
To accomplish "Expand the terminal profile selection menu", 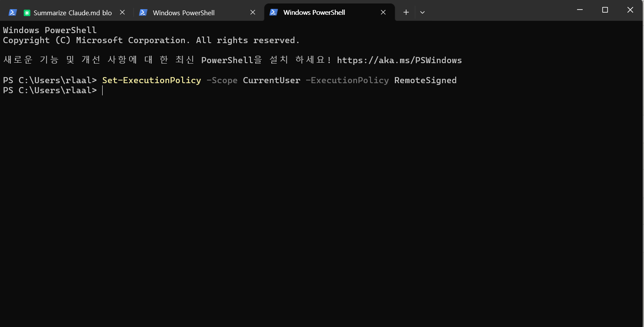I will pos(422,12).
